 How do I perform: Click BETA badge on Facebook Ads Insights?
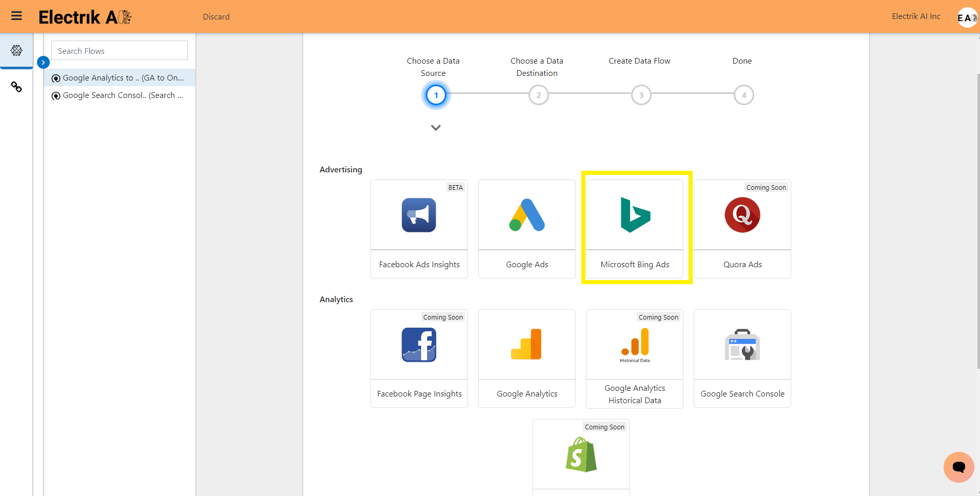click(456, 188)
